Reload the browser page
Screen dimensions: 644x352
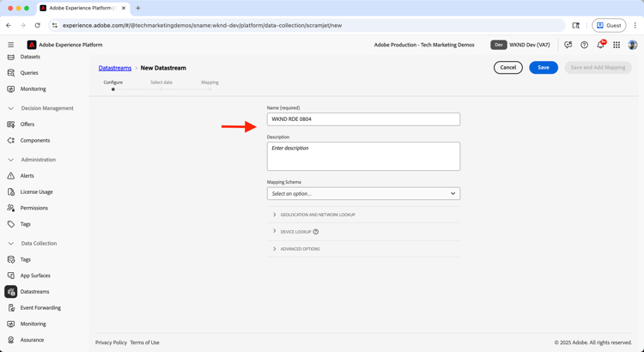38,26
